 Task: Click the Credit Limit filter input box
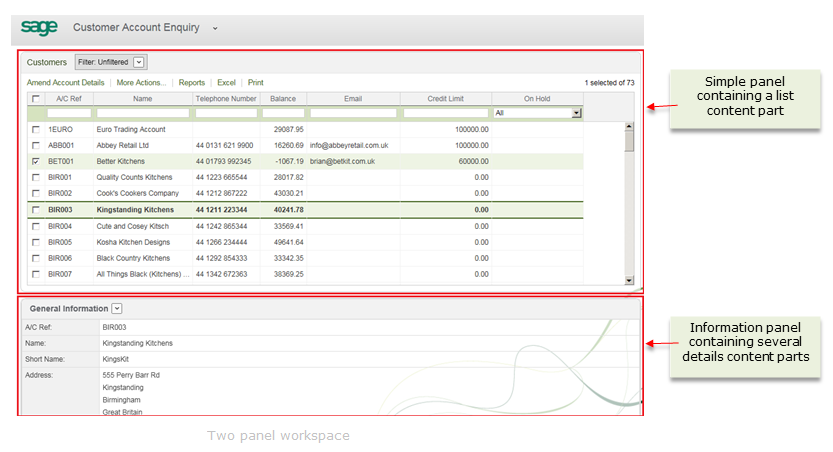pyautogui.click(x=446, y=113)
